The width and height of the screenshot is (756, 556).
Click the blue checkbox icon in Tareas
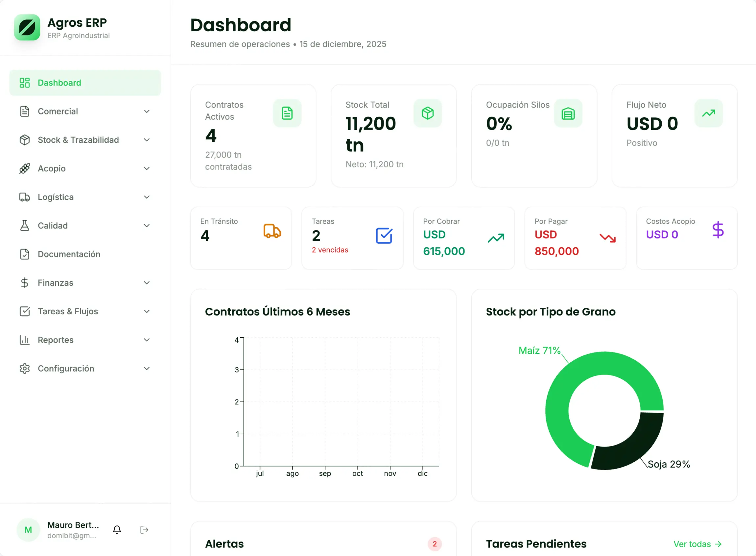[x=384, y=236]
